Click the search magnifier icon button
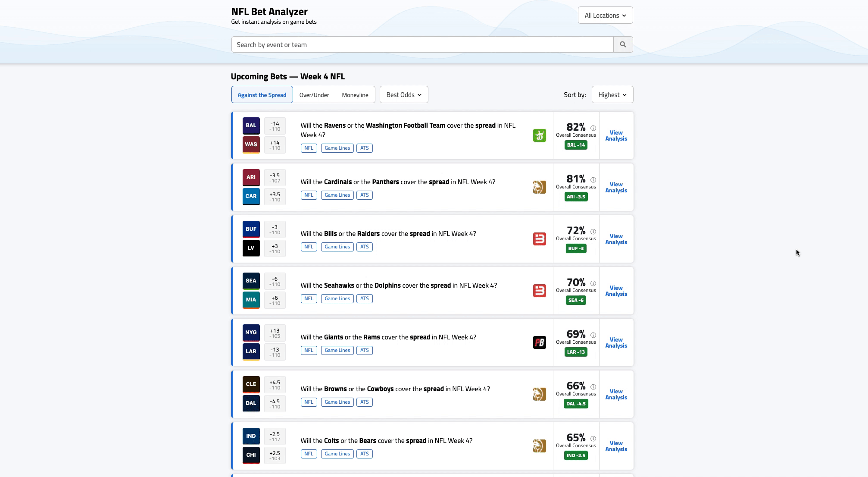This screenshot has height=477, width=868. 623,44
